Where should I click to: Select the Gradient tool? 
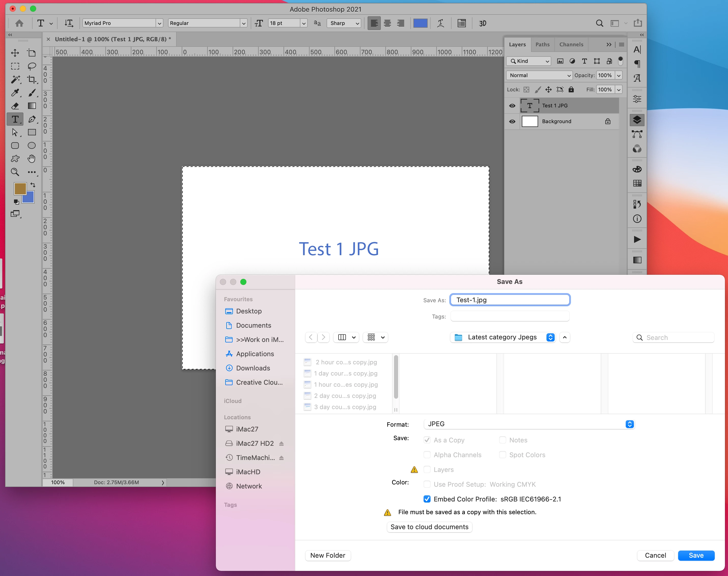coord(32,106)
